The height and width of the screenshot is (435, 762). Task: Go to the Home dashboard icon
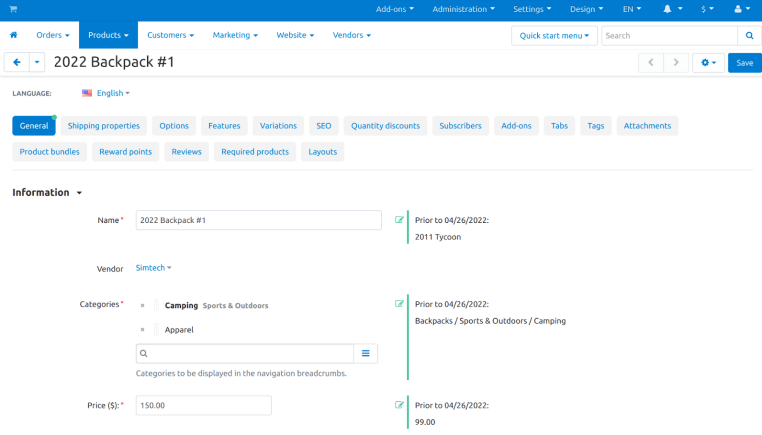(14, 35)
